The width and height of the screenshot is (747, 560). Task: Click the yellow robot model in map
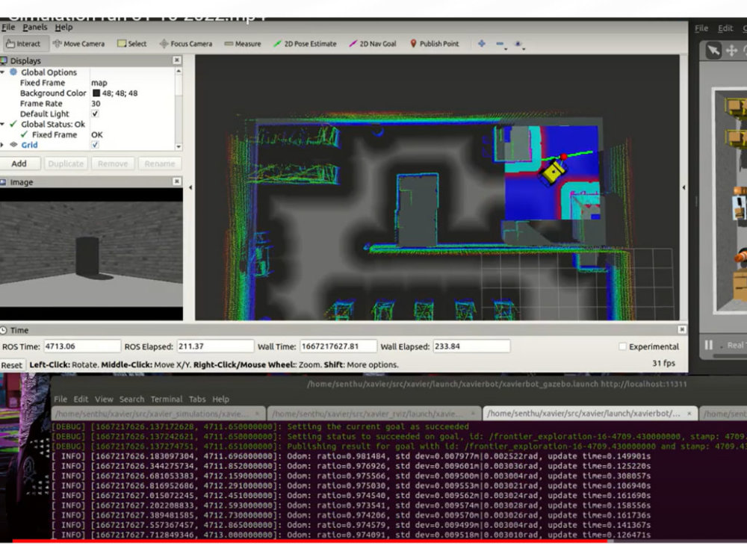tap(553, 172)
